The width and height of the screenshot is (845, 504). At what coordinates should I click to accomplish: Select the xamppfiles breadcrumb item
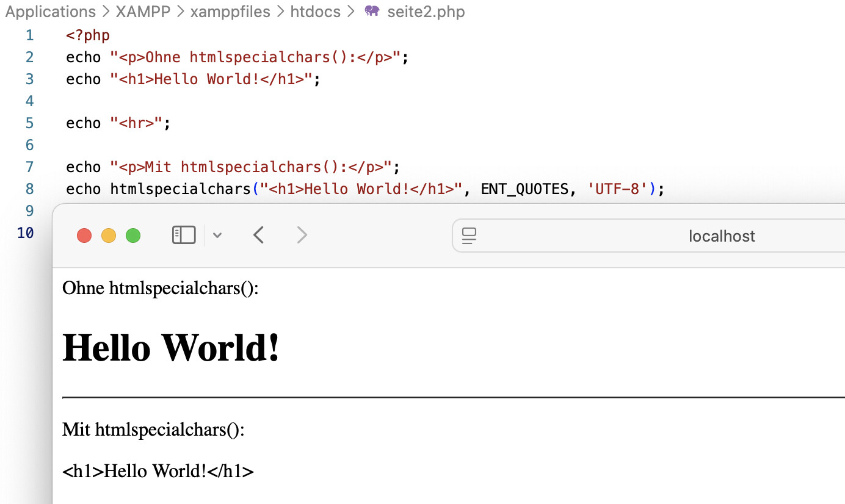tap(230, 12)
